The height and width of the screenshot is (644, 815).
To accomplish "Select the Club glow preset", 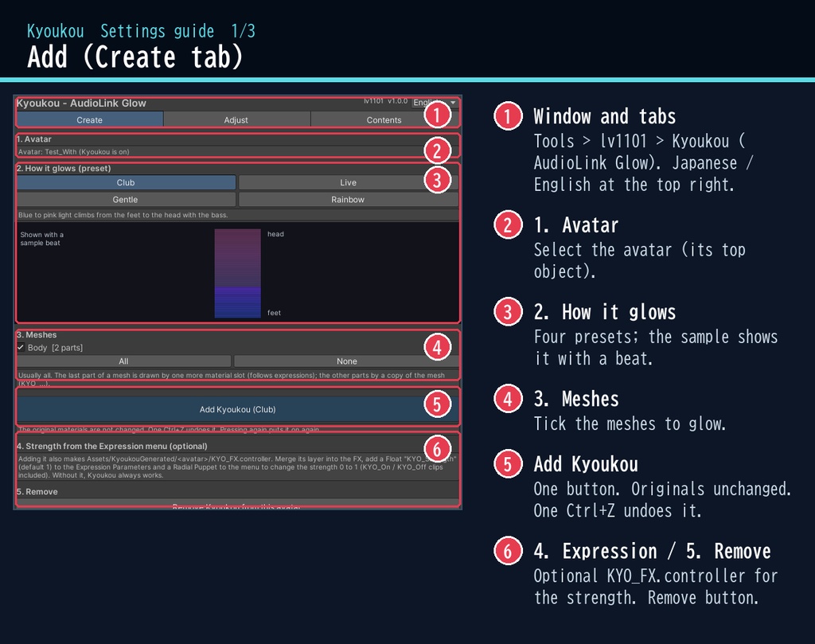I will 126,182.
